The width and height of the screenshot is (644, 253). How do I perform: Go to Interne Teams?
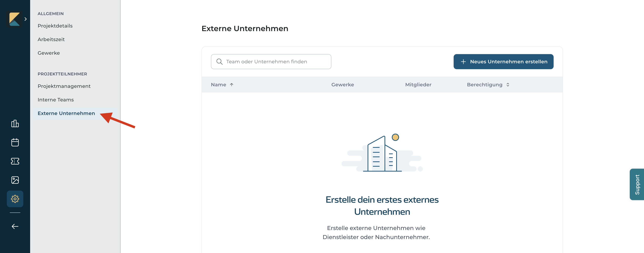click(56, 100)
